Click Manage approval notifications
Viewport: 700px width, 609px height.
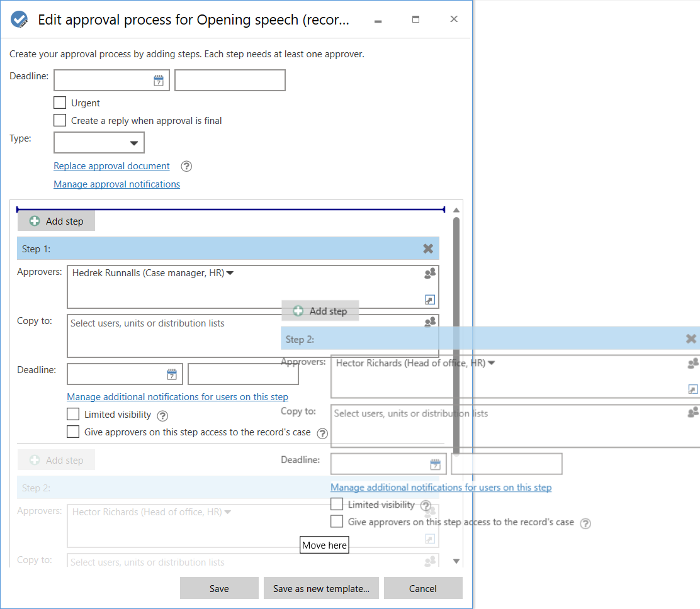[116, 184]
